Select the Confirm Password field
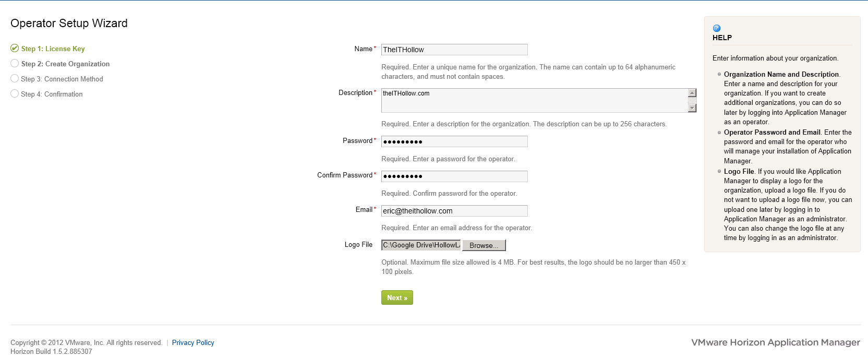868x357 pixels. (x=454, y=176)
